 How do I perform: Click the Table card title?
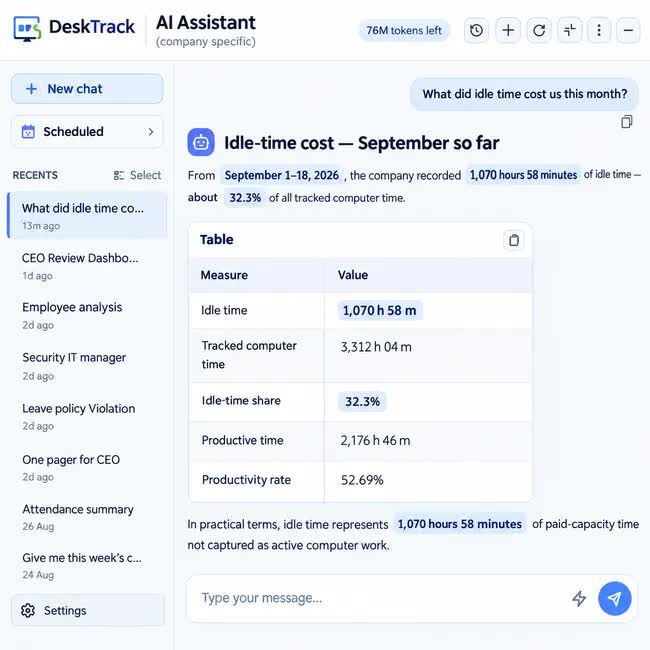tap(216, 239)
